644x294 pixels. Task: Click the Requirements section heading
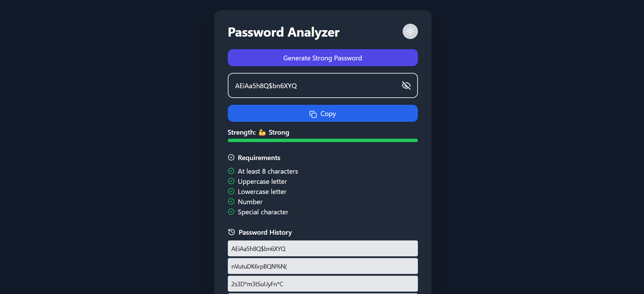click(259, 157)
